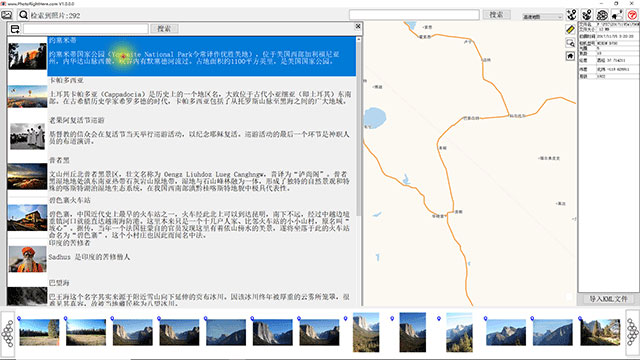Click the map zoom-search magnifier tool

click(x=570, y=42)
